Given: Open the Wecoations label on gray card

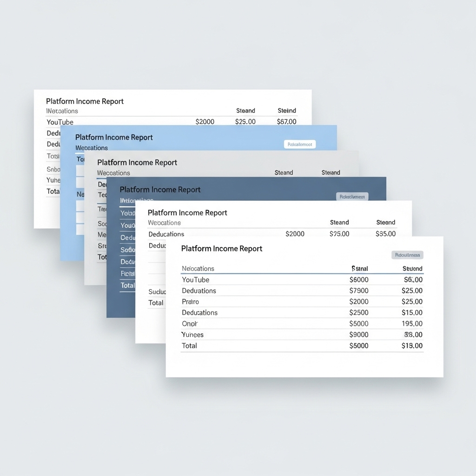Looking at the screenshot, I should click(113, 172).
